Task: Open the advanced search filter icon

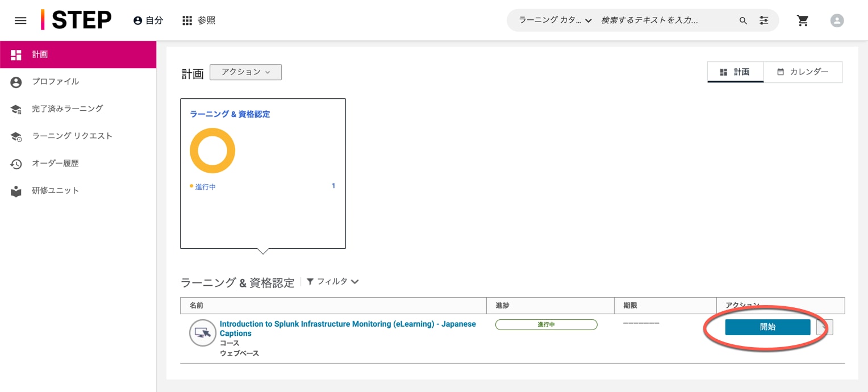Action: pos(764,20)
